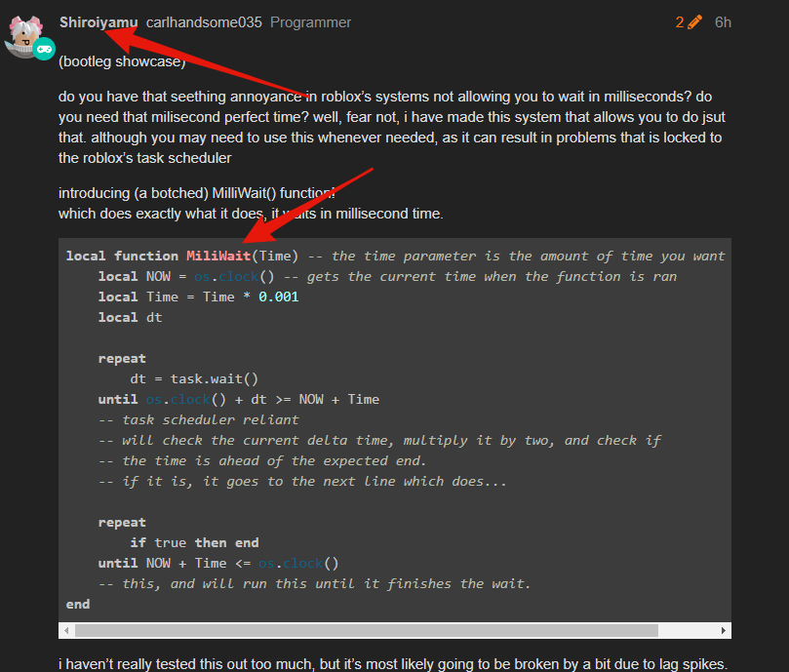
Task: Click the code block scrollbar right arrow
Action: (x=723, y=630)
